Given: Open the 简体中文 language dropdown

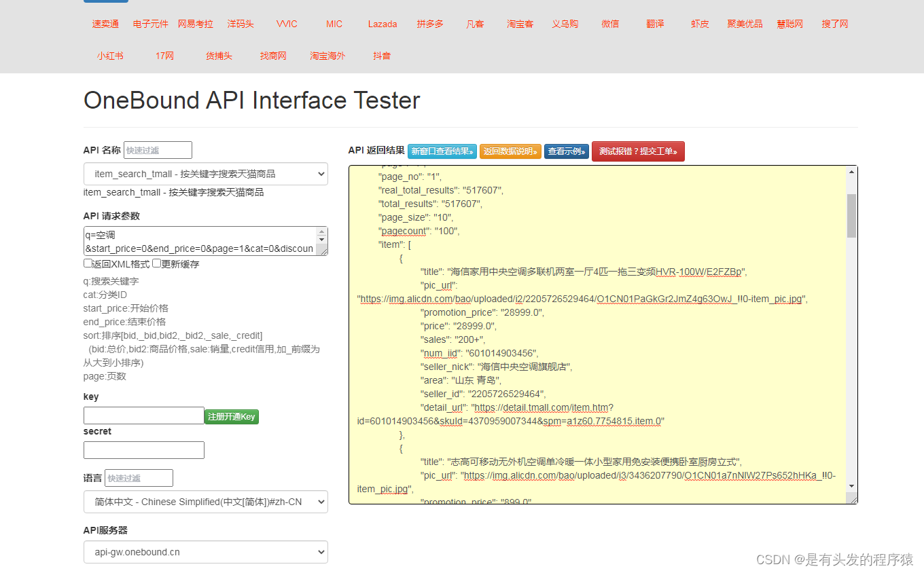Looking at the screenshot, I should click(206, 502).
